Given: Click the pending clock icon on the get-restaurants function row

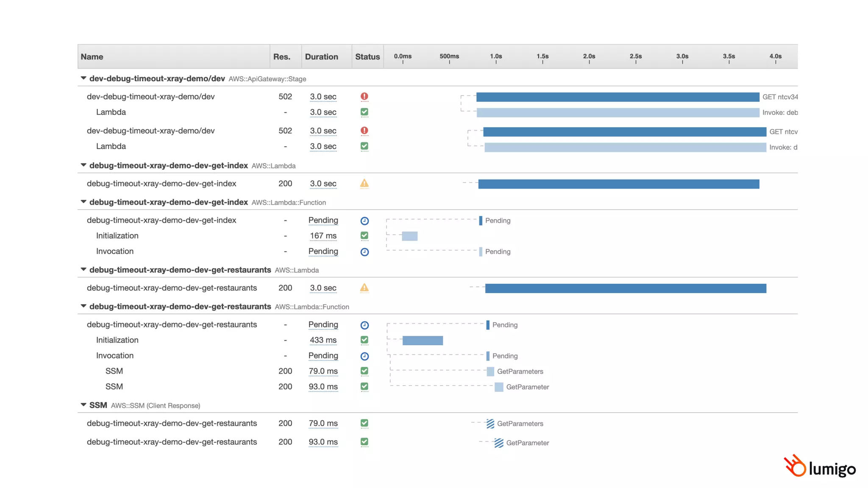Looking at the screenshot, I should pos(364,325).
